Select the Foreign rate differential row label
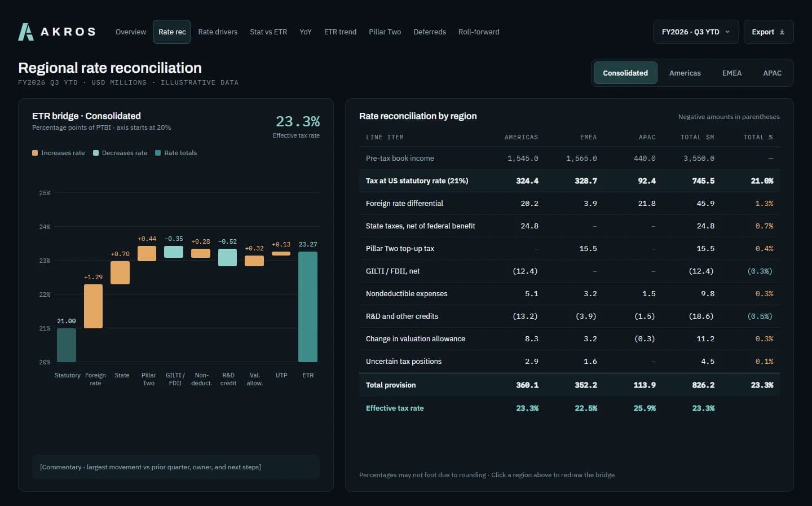Image resolution: width=812 pixels, height=506 pixels. (x=404, y=203)
